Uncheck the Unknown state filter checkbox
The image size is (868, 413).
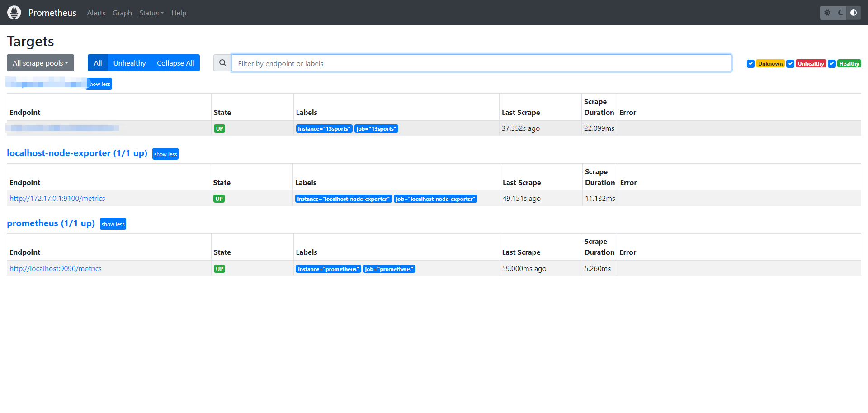[750, 64]
